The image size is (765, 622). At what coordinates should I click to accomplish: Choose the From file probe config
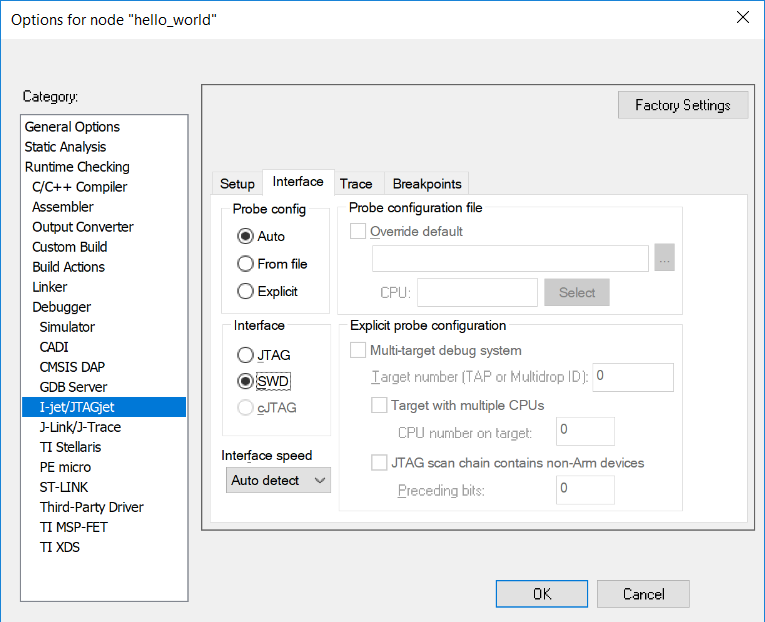click(246, 264)
